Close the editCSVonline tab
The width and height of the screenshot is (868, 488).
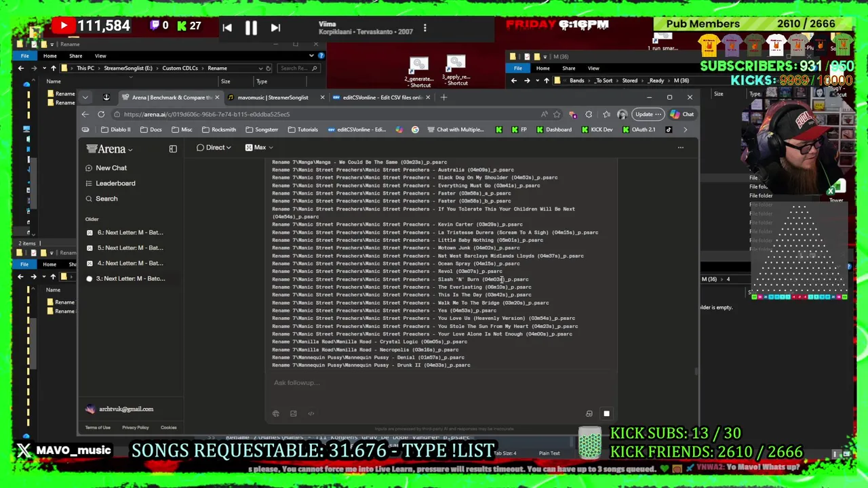427,97
